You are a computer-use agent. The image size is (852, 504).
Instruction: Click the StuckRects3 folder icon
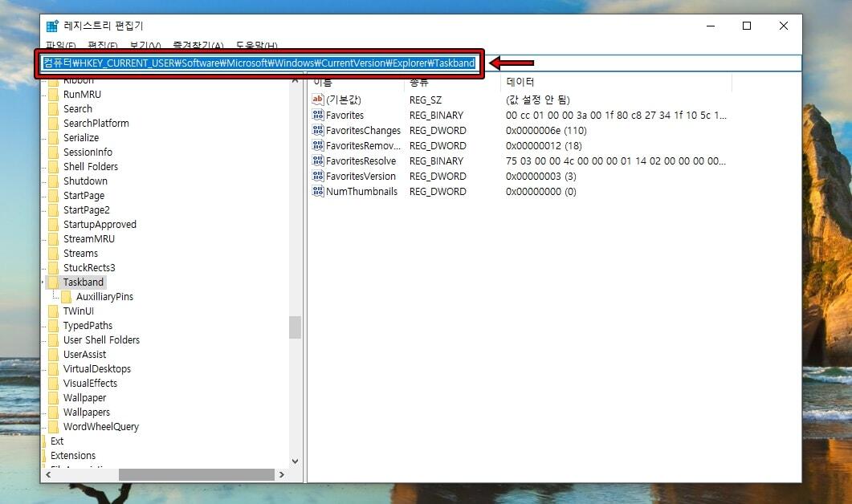click(53, 267)
